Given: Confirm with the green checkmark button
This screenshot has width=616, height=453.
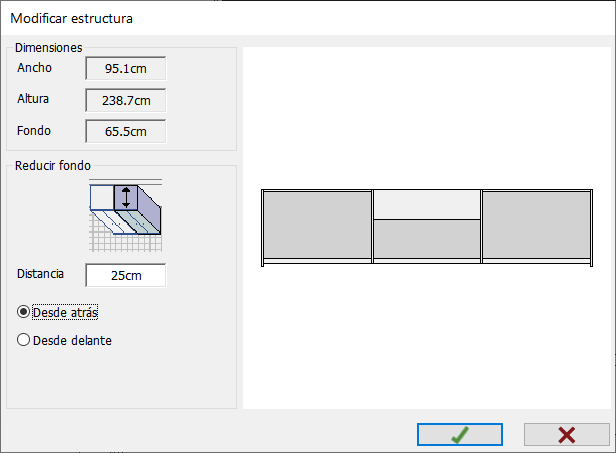Looking at the screenshot, I should [x=460, y=435].
